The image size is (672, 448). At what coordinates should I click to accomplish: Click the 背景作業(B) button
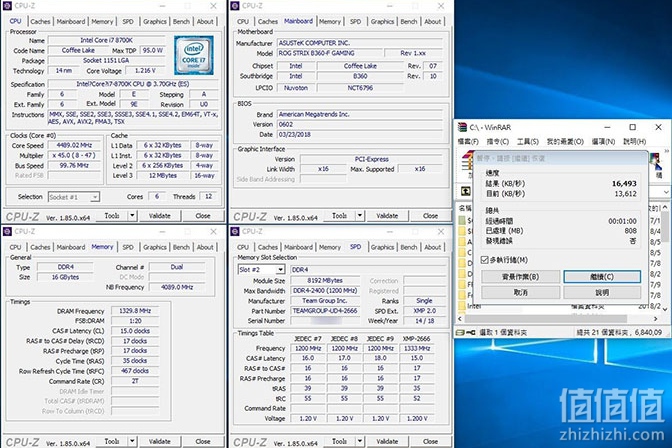[x=520, y=277]
